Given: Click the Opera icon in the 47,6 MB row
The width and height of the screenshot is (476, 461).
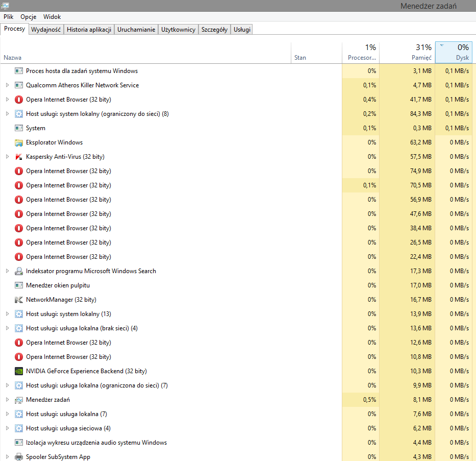Looking at the screenshot, I should (x=19, y=214).
